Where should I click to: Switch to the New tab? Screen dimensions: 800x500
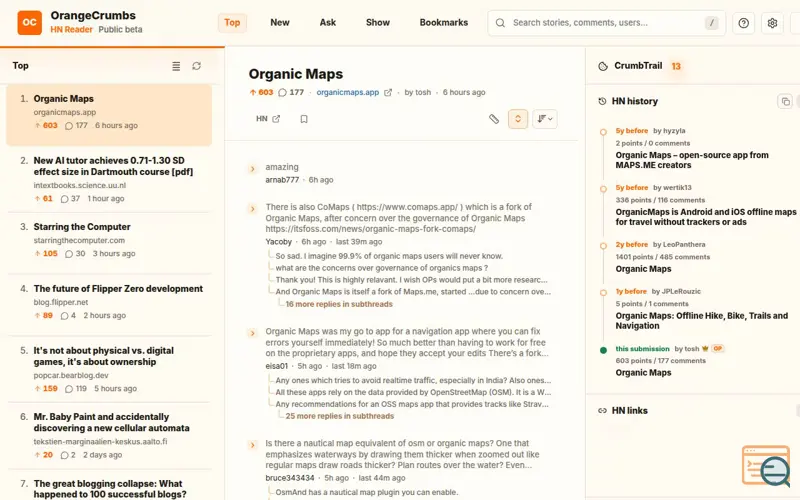280,22
